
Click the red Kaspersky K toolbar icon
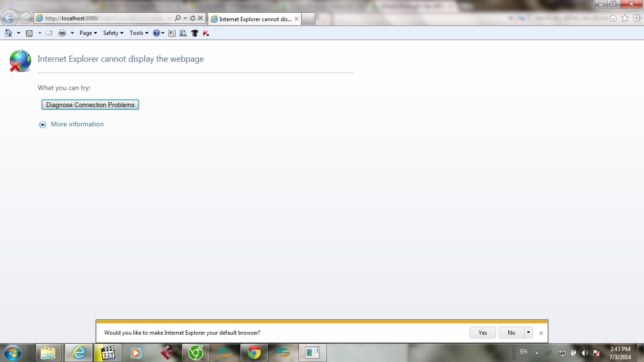[206, 33]
